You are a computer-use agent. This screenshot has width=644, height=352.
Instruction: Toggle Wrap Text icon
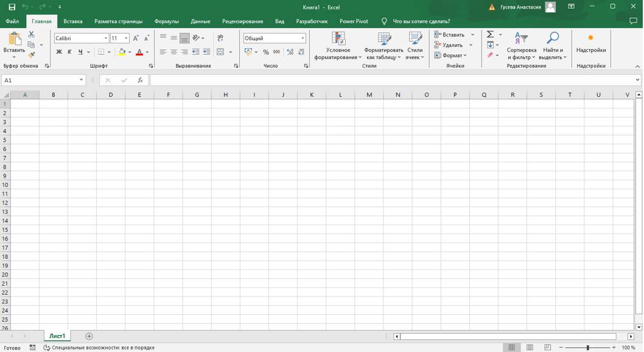[x=220, y=38]
